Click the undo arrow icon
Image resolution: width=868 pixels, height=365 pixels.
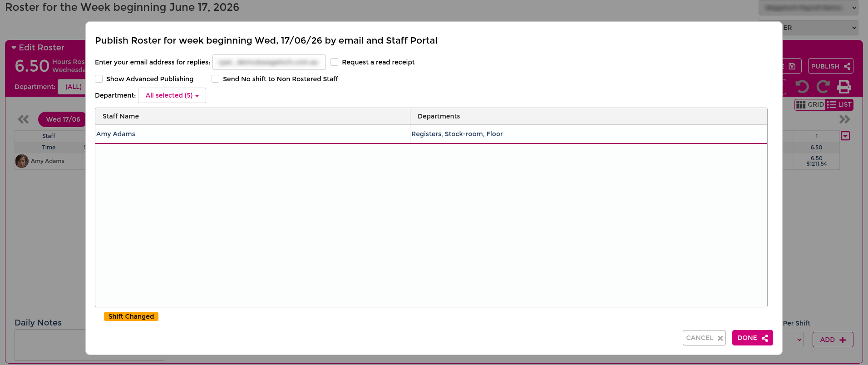[x=802, y=86]
